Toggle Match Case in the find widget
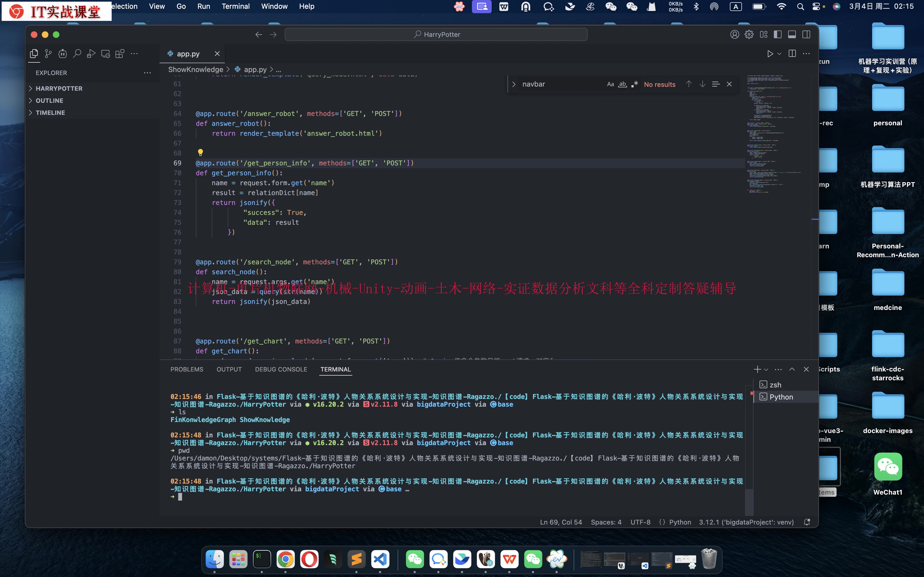This screenshot has width=924, height=577. pyautogui.click(x=610, y=84)
